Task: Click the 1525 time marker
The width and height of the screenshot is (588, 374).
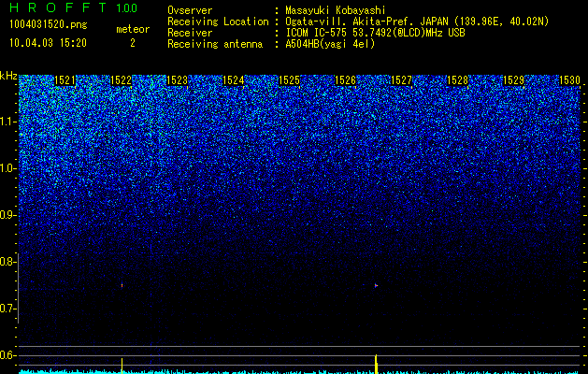Action: 290,80
